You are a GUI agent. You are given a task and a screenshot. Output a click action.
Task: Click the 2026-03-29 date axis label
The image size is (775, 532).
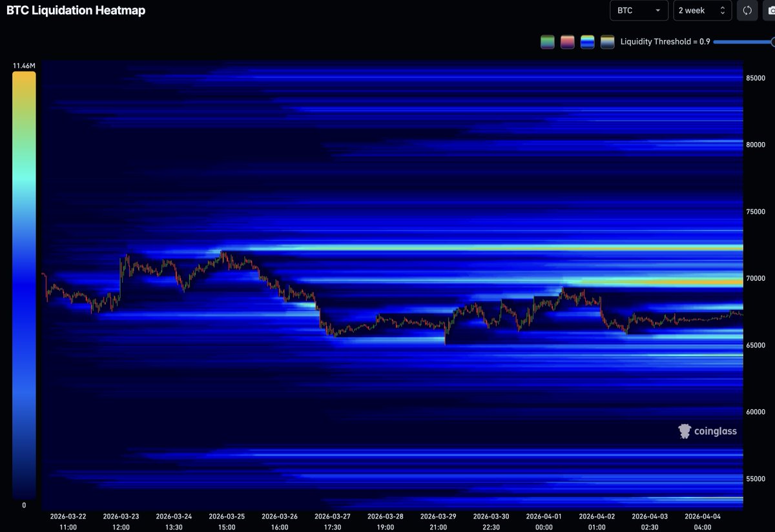click(439, 521)
